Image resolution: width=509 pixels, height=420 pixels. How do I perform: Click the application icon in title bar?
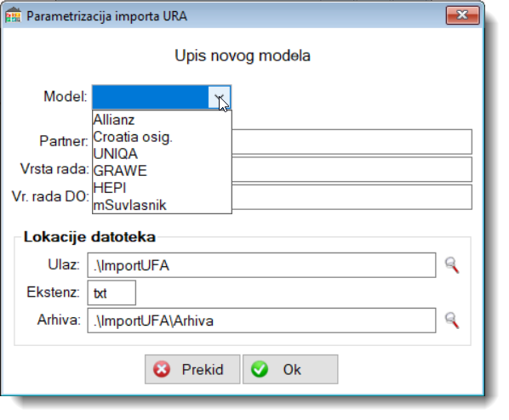click(13, 15)
